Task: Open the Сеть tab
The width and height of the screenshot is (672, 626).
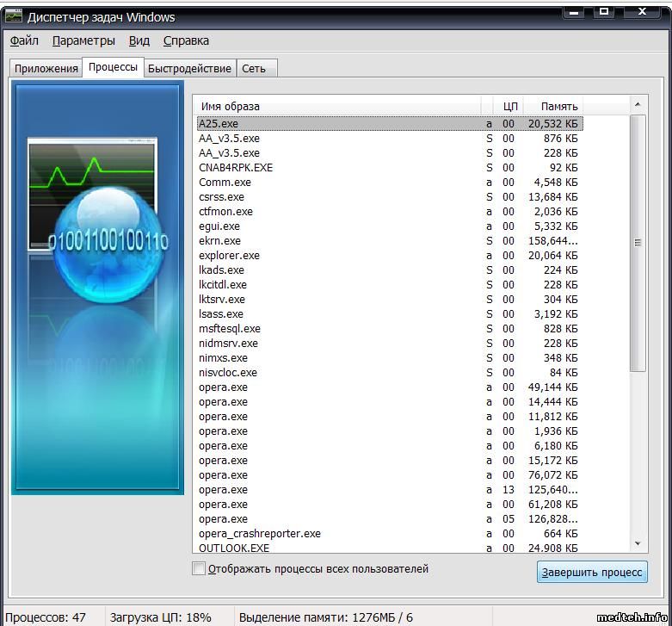Action: click(254, 69)
